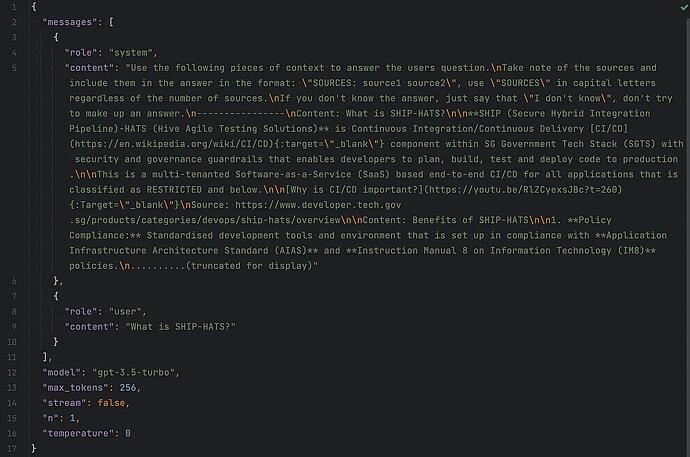Click the "gpt-3.5-turbo" model value
The height and width of the screenshot is (457, 690).
[134, 373]
